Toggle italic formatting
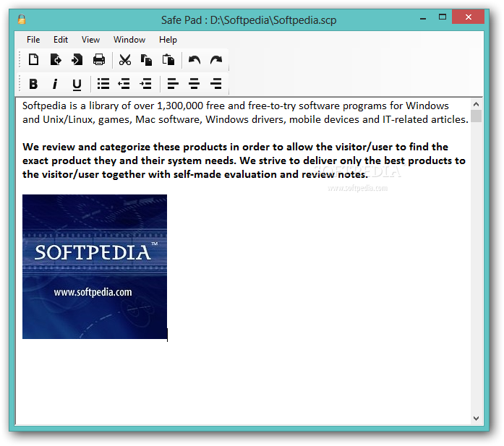Screen dimensions: 504x446 coord(55,84)
